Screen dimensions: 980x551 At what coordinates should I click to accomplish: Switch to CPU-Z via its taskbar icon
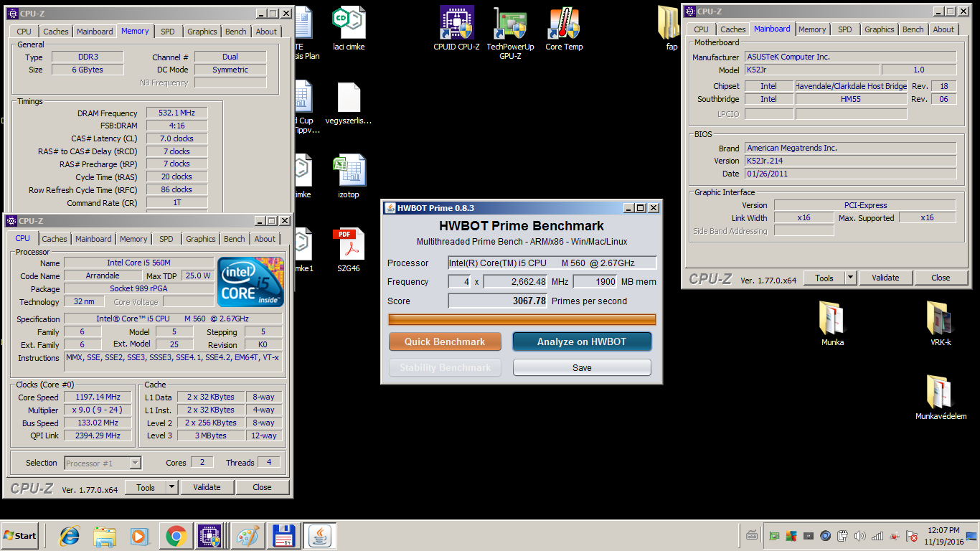click(x=211, y=536)
